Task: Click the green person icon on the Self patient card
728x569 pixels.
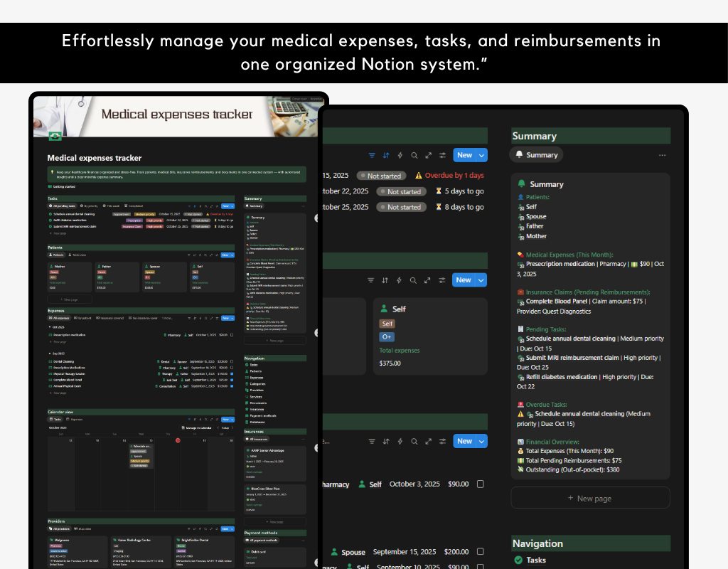Action: point(384,309)
